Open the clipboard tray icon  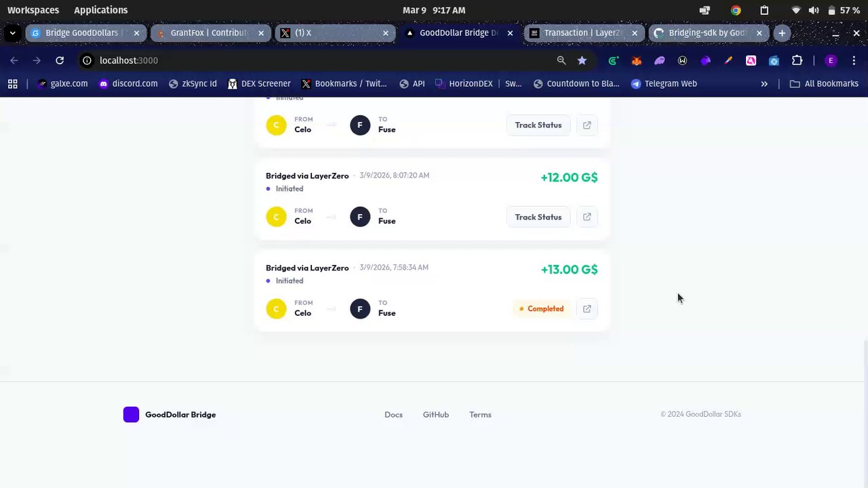pyautogui.click(x=764, y=10)
